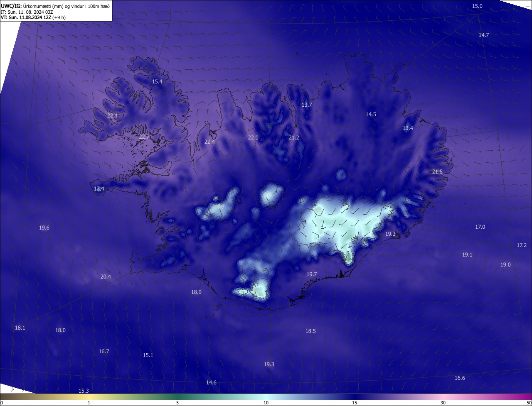Select the map value 16.6
532x406 pixels.
[460, 378]
